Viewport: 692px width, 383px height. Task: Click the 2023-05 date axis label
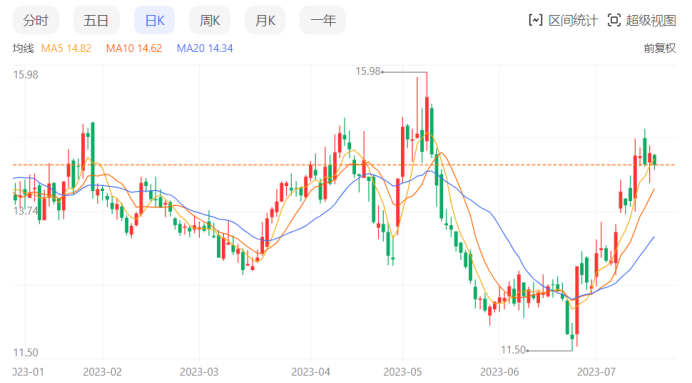(402, 372)
